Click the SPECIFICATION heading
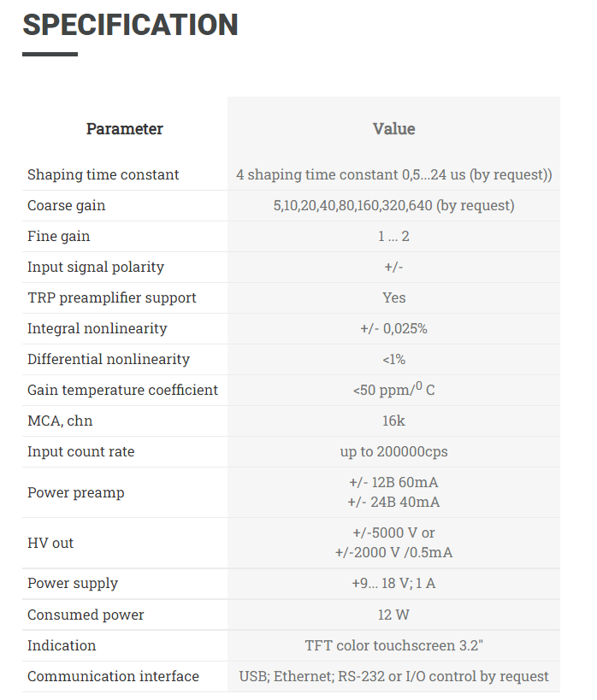597x700 pixels. point(130,25)
